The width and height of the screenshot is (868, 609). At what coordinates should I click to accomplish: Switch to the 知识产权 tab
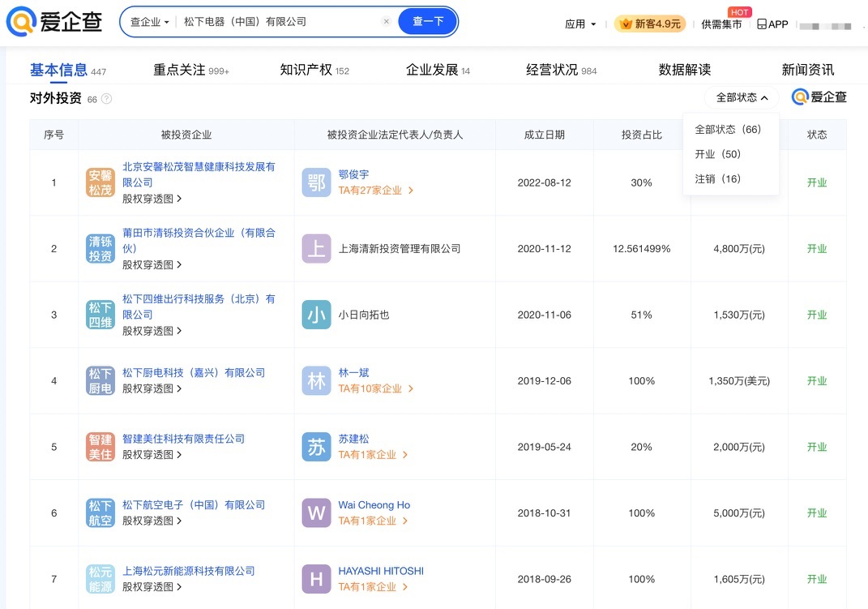click(x=314, y=71)
